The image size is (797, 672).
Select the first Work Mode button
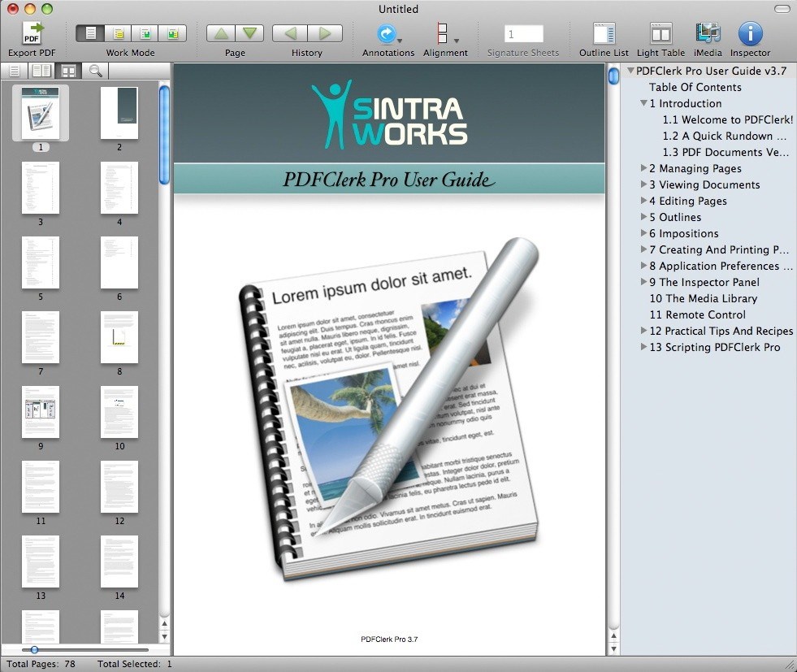coord(90,33)
